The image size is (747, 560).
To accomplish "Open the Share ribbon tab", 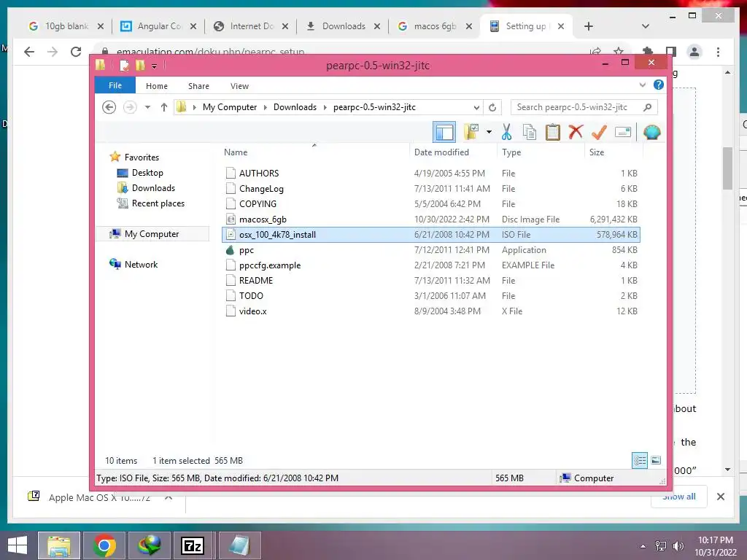I will [x=198, y=86].
